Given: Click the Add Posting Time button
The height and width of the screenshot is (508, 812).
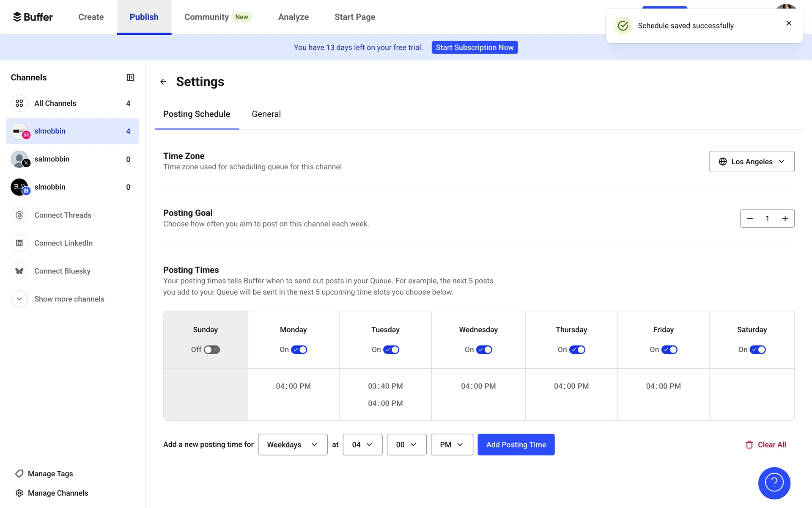Looking at the screenshot, I should [516, 444].
